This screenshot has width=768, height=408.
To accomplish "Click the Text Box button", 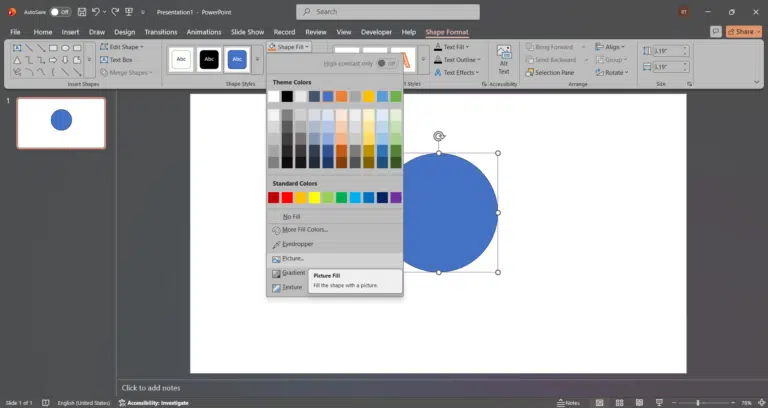I will tap(116, 60).
